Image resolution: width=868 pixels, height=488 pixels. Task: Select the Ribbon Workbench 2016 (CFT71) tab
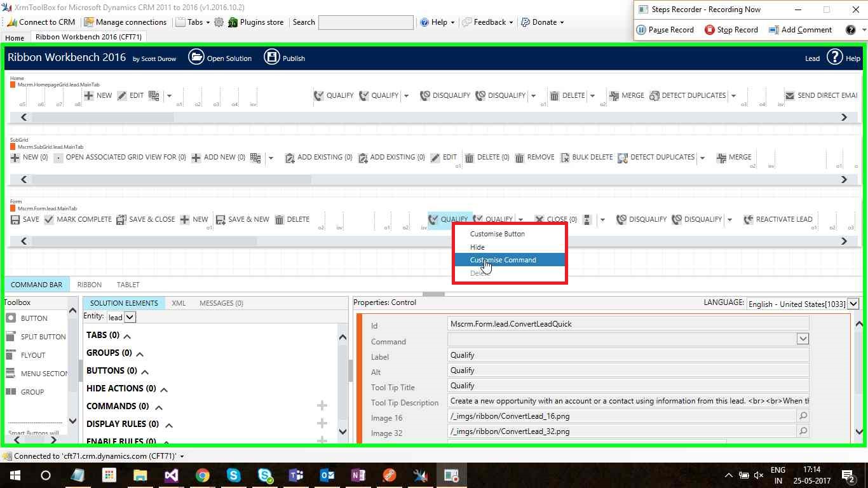coord(88,37)
